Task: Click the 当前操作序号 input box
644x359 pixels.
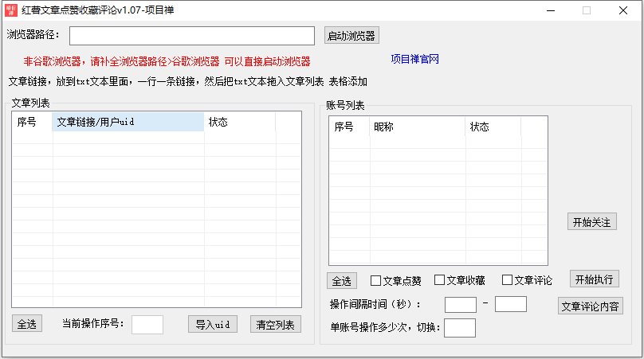Action: point(147,324)
